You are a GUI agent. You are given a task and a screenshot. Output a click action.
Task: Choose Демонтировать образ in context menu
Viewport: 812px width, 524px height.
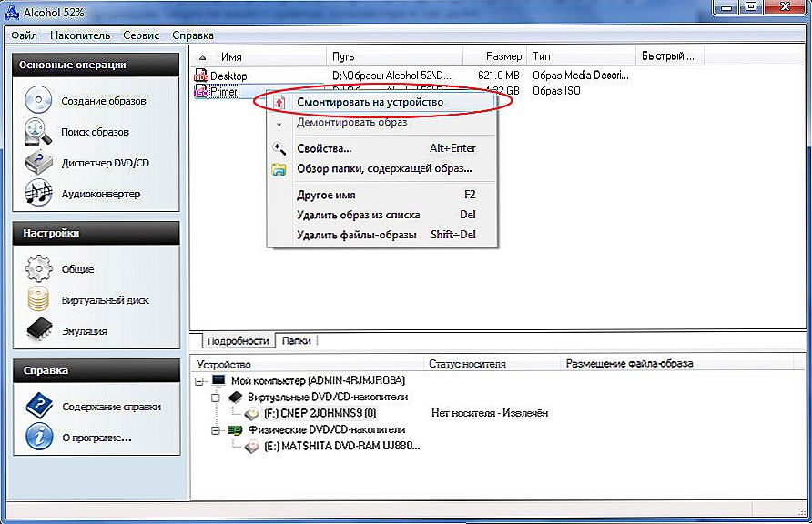[382, 123]
